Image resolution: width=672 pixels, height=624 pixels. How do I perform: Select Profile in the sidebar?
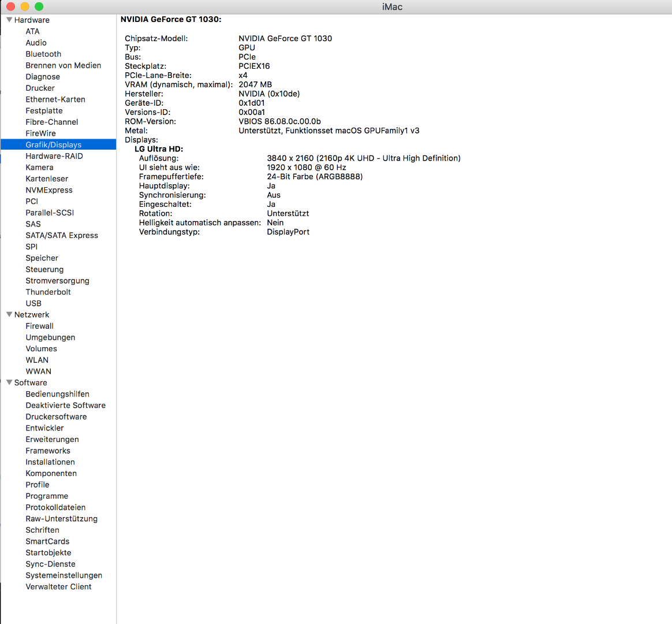click(x=38, y=485)
